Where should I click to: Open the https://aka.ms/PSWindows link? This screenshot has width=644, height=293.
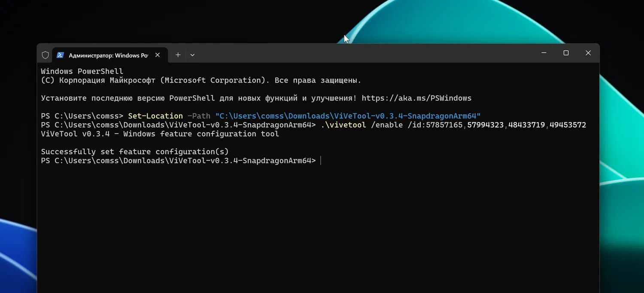[x=416, y=98]
